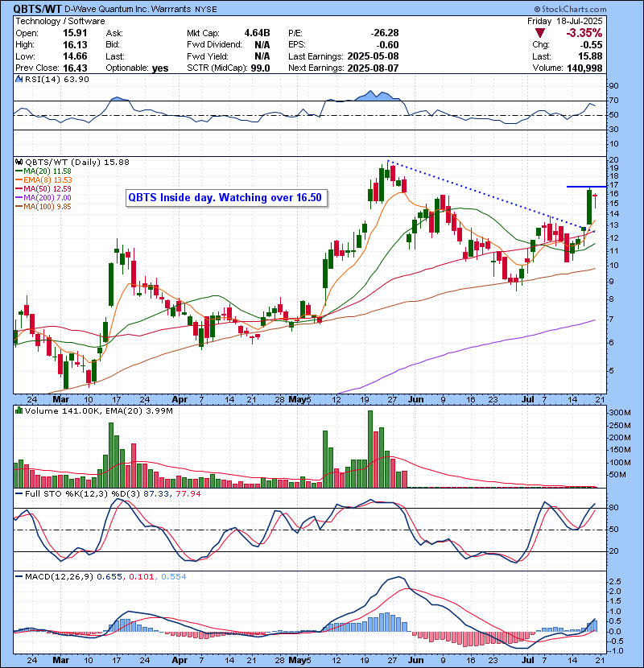The image size is (644, 668).
Task: Click the Last Earnings date 2025-05-08
Action: [373, 56]
